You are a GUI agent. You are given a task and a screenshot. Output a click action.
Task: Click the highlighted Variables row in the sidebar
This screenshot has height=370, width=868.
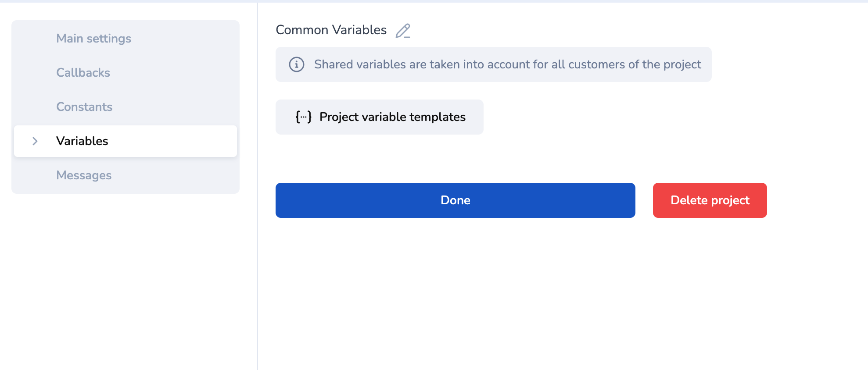click(126, 141)
